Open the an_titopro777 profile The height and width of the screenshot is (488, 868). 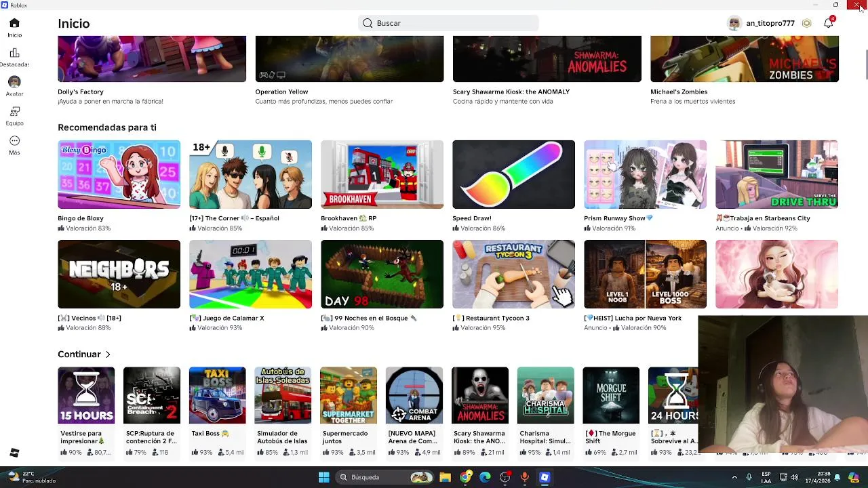[760, 23]
